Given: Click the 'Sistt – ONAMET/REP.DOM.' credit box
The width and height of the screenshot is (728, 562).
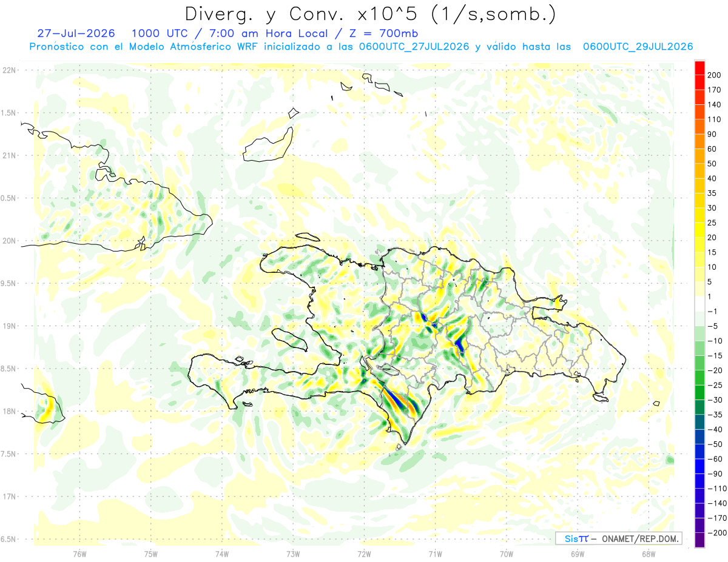Looking at the screenshot, I should click(x=619, y=538).
